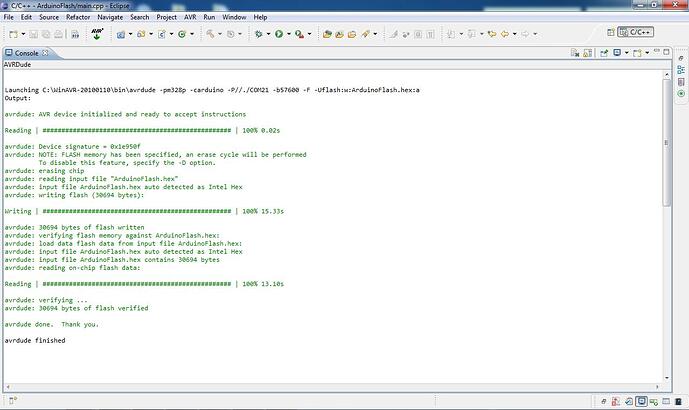Screen dimensions: 689x410
Task: Click the Back navigation yellow arrow
Action: pyautogui.click(x=505, y=34)
